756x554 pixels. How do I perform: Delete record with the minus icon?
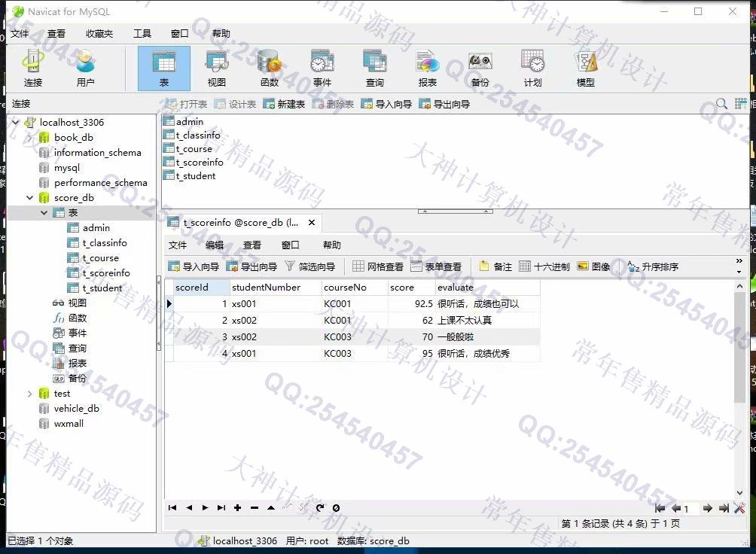[x=255, y=508]
